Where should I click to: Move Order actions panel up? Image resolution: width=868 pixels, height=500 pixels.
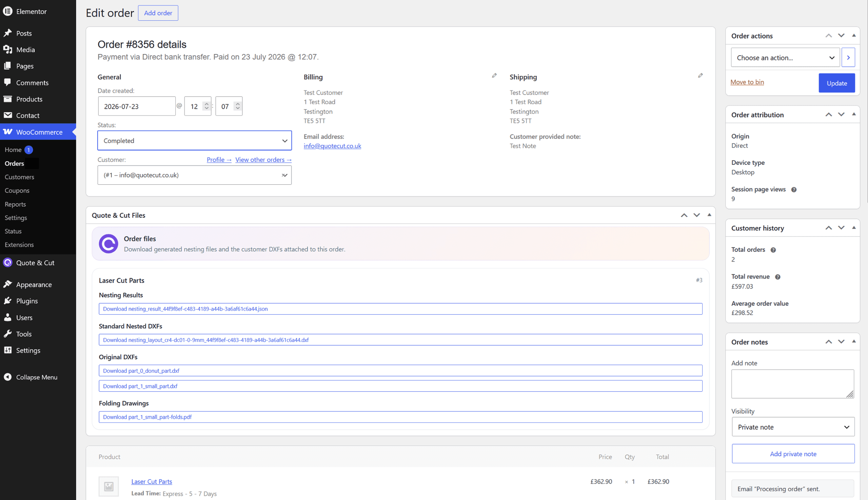(x=828, y=36)
